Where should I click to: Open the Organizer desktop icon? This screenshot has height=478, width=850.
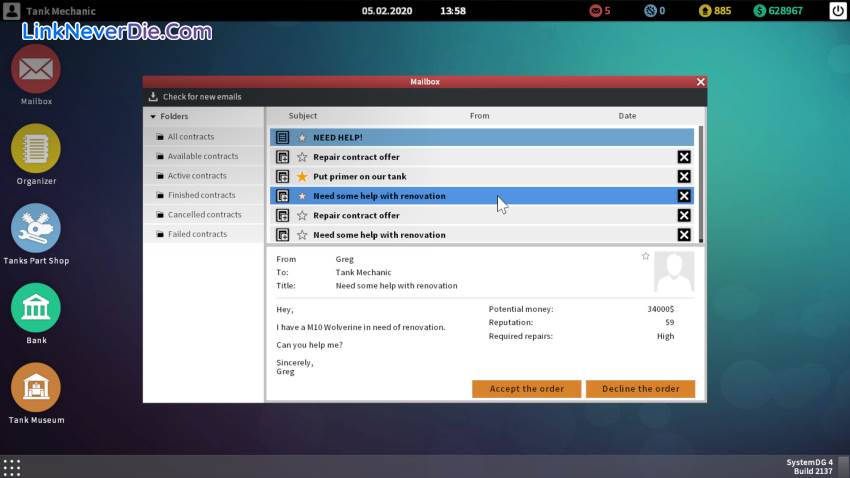coord(36,148)
